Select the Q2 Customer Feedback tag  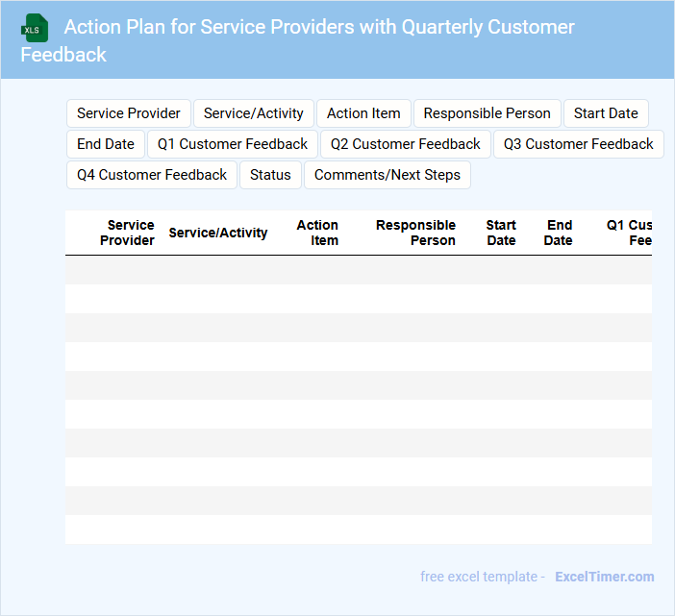(406, 144)
